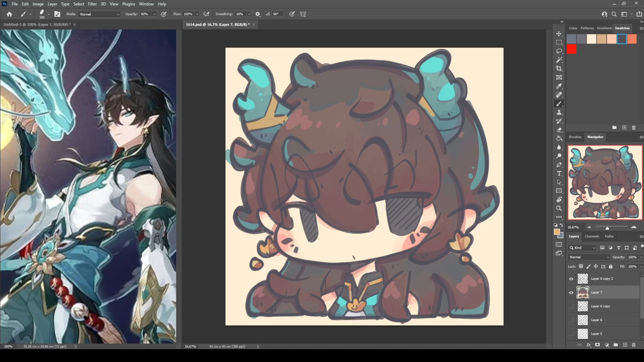Show Layer 5 visibility
This screenshot has width=644, height=362.
pos(571,334)
